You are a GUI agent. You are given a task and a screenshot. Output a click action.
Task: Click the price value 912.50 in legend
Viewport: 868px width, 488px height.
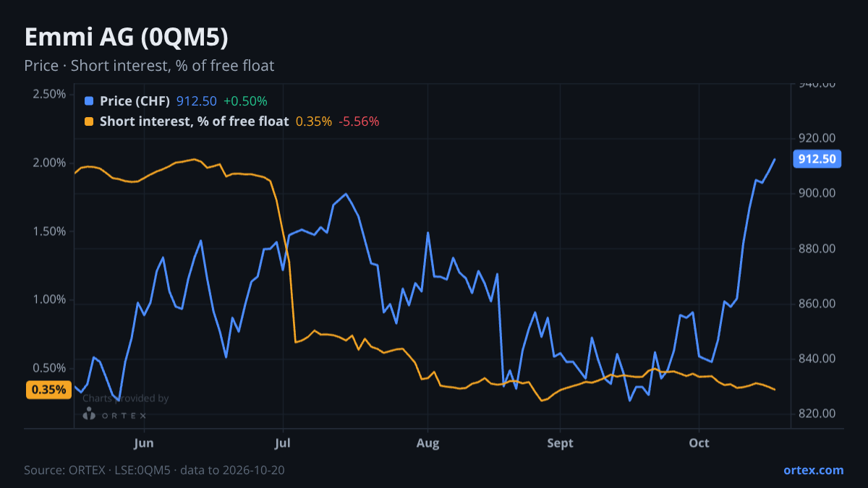pos(197,101)
